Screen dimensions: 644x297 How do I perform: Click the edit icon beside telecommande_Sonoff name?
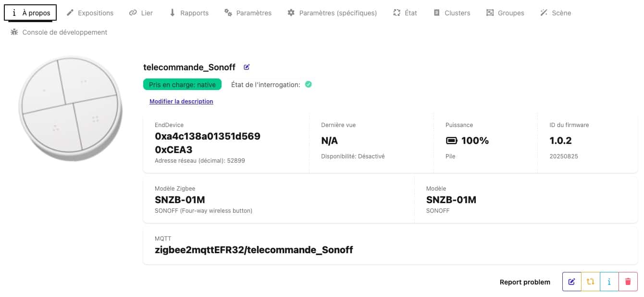[247, 67]
